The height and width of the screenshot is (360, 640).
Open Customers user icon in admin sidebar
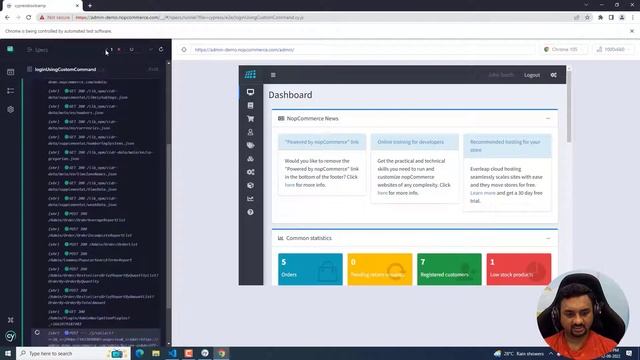tap(250, 132)
